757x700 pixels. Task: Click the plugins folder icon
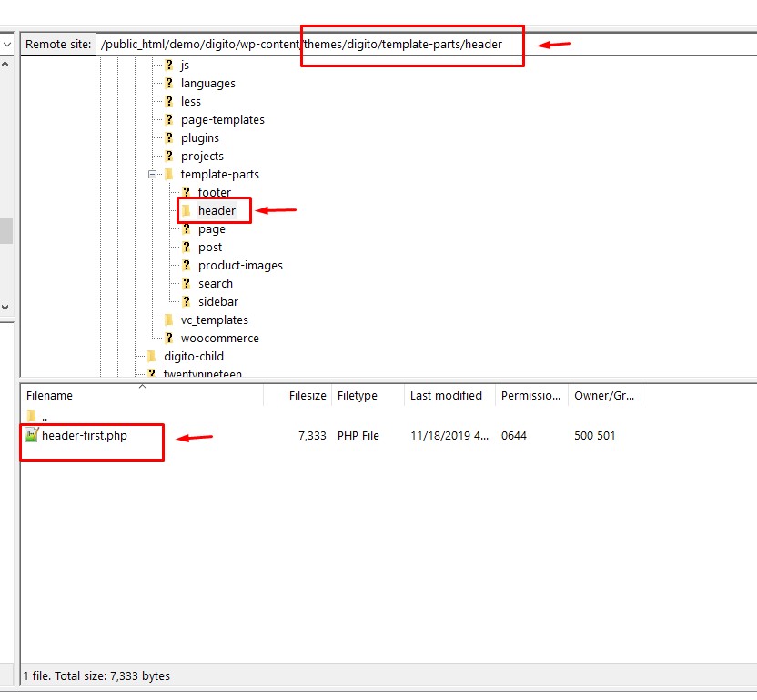coord(169,137)
